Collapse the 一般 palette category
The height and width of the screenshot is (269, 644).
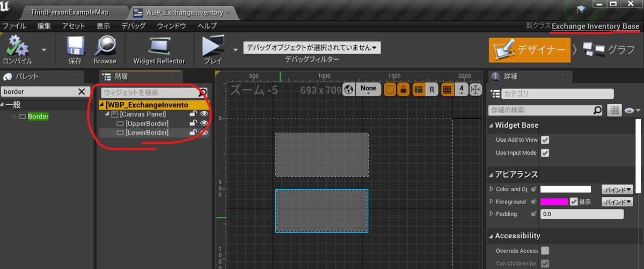point(2,105)
